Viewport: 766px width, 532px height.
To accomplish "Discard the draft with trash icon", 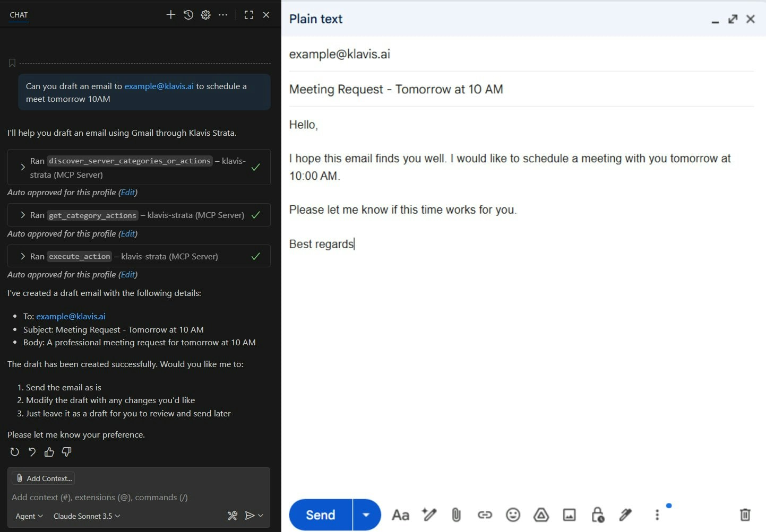I will 745,514.
